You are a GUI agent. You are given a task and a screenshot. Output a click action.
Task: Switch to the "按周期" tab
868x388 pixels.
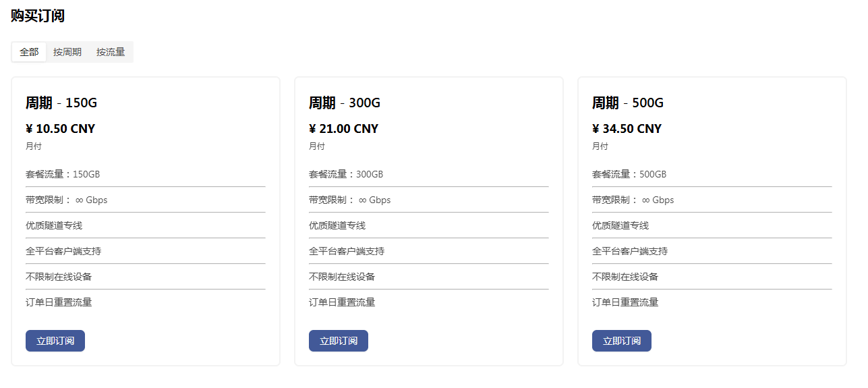click(67, 52)
